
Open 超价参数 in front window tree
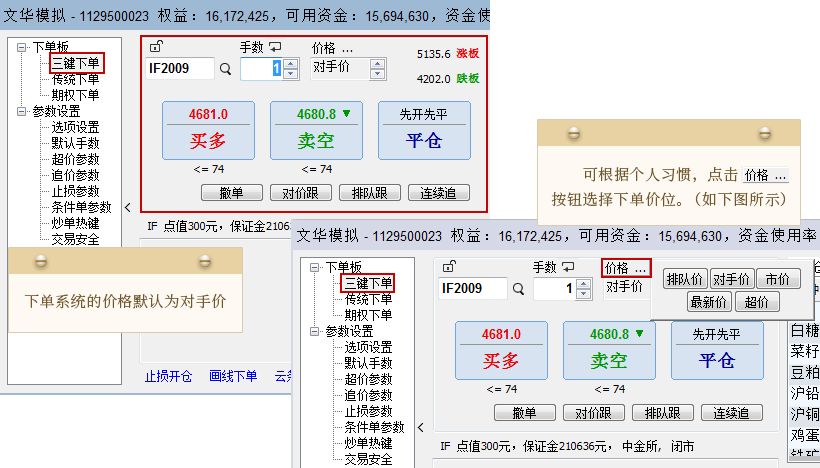tap(368, 379)
